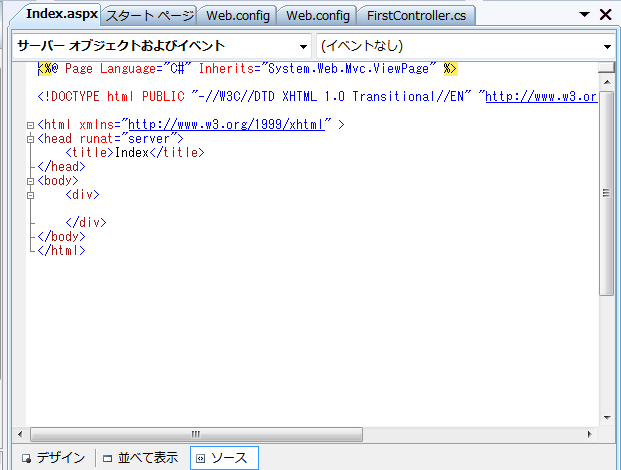Viewport: 621px width, 470px height.
Task: Click vertical scrollbar down arrow
Action: click(x=606, y=418)
